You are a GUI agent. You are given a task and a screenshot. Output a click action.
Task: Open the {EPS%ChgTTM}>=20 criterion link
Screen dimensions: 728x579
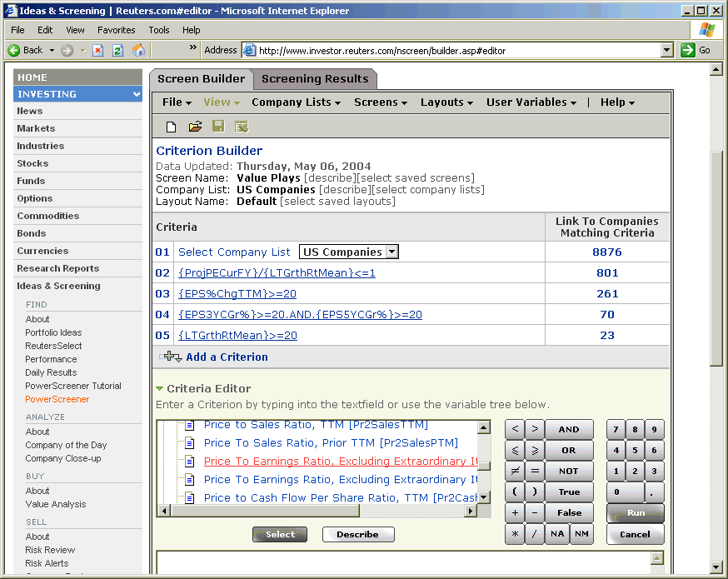(x=237, y=294)
